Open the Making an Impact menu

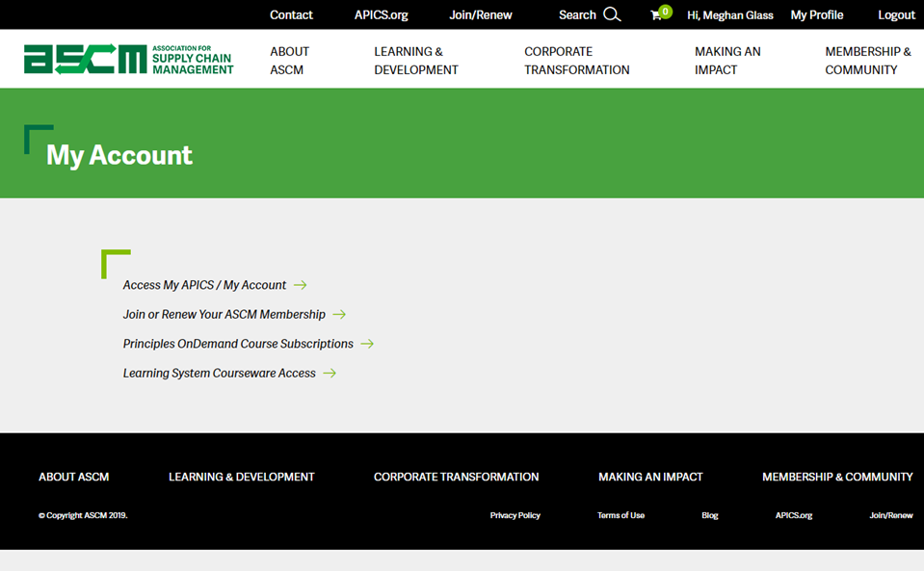point(727,60)
